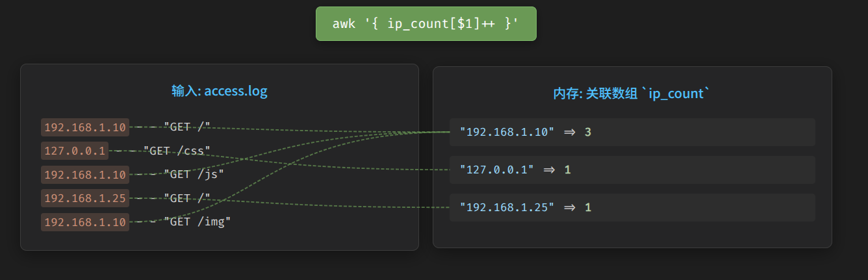This screenshot has height=280, width=868.
Task: Click the awk ip_count command box
Action: 426,24
